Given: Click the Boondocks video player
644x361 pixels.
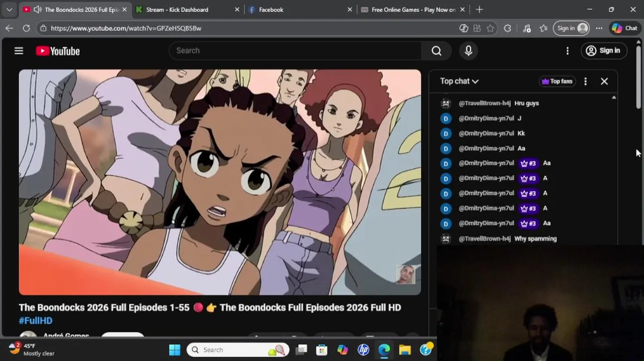Looking at the screenshot, I should click(220, 182).
